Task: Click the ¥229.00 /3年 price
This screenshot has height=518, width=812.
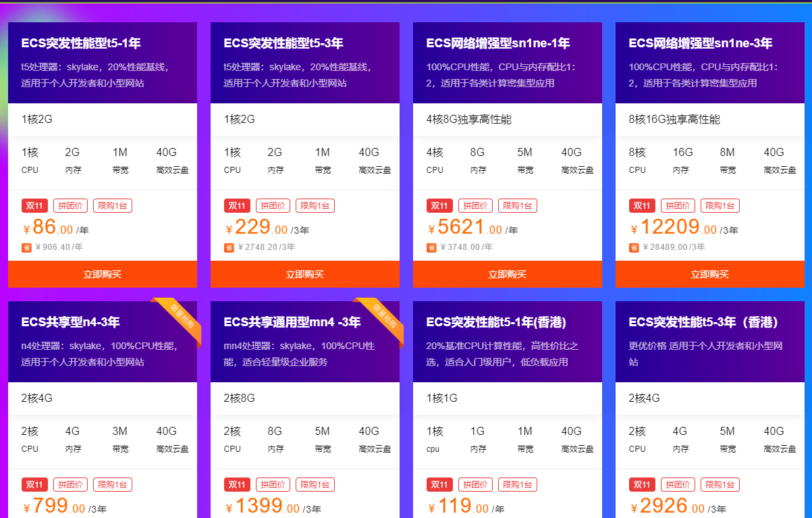Action: coord(267,227)
